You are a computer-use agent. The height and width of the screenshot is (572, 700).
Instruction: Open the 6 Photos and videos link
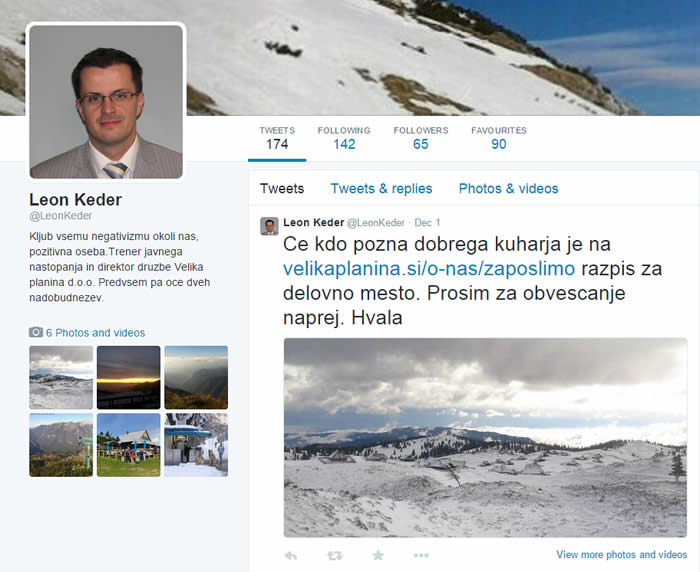[x=96, y=333]
